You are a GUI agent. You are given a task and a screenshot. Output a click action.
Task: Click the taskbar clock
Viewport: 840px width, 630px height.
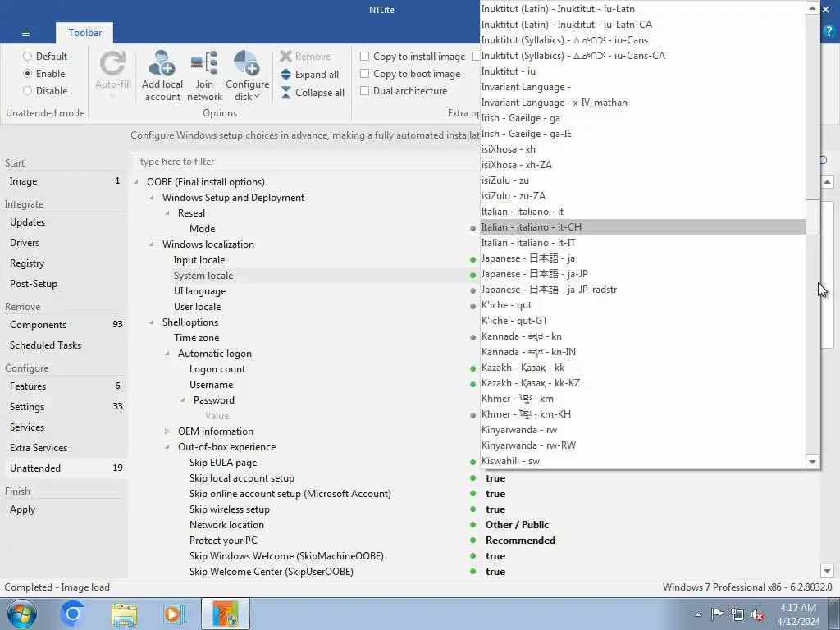[798, 614]
